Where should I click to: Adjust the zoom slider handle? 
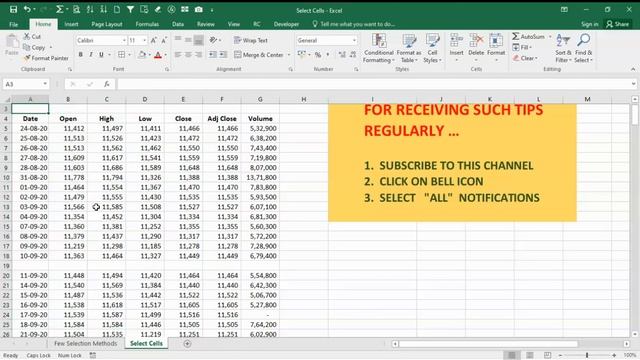coord(587,355)
